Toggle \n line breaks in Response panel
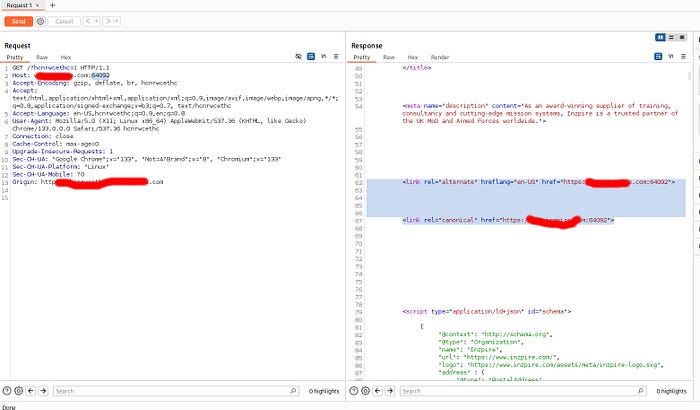 point(671,56)
